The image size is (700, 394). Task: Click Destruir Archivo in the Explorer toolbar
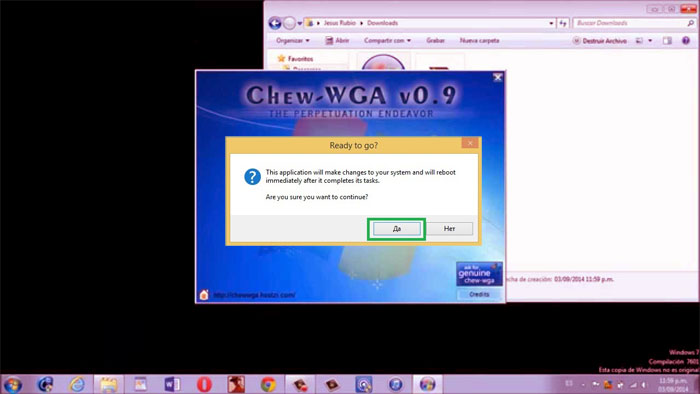coord(600,41)
